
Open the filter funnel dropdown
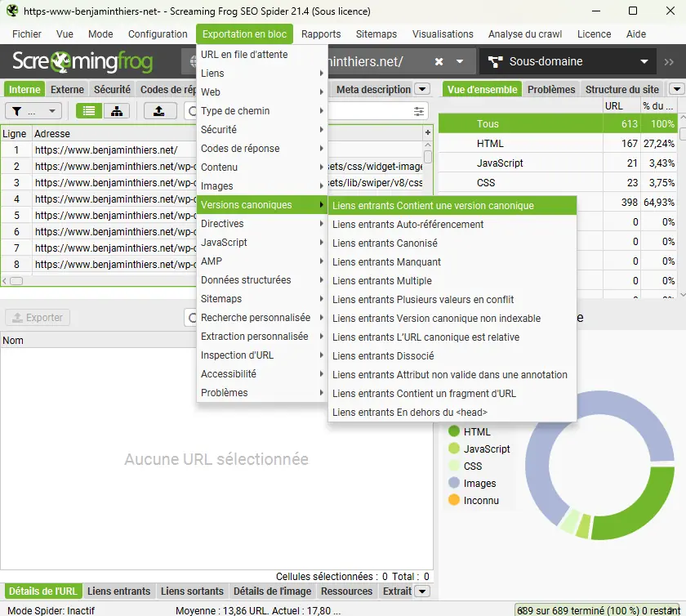pyautogui.click(x=33, y=111)
